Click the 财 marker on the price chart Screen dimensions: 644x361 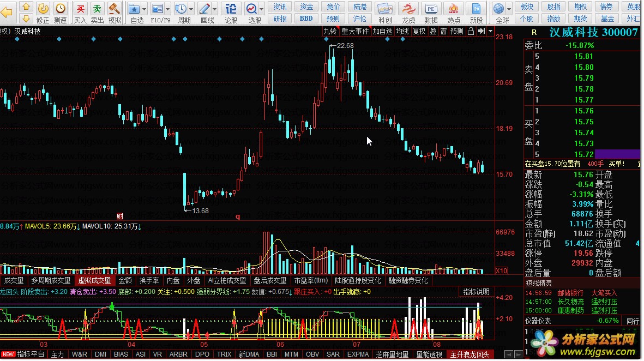point(120,216)
